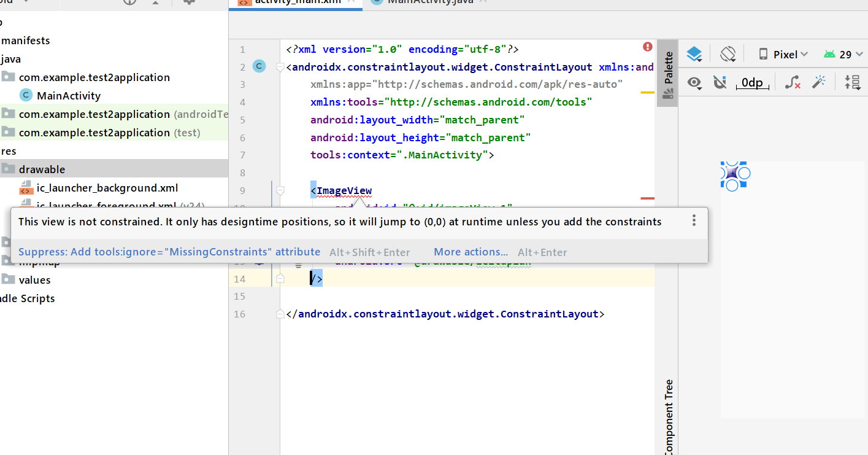Open the Component Tree side panel
This screenshot has width=868, height=455.
[668, 416]
